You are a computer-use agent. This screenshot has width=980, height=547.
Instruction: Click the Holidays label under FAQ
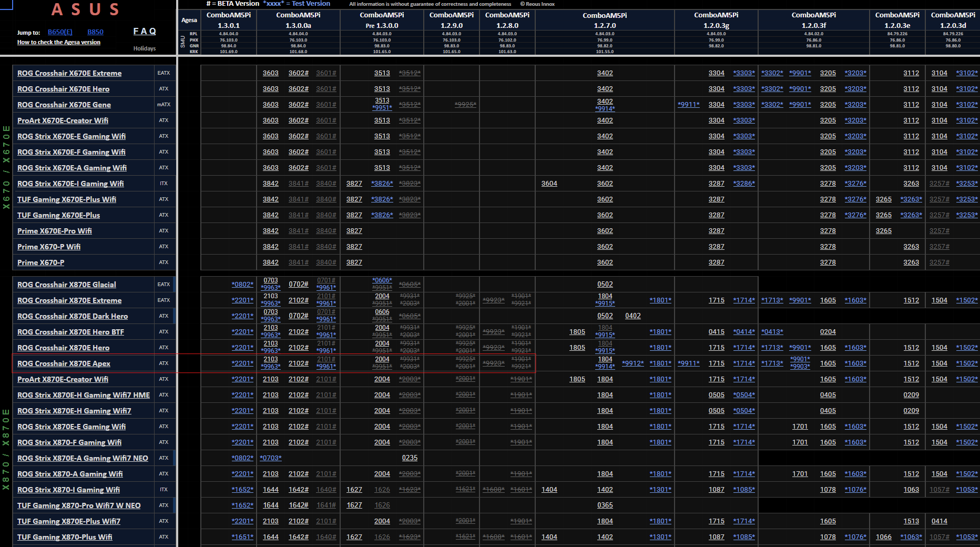coord(145,48)
